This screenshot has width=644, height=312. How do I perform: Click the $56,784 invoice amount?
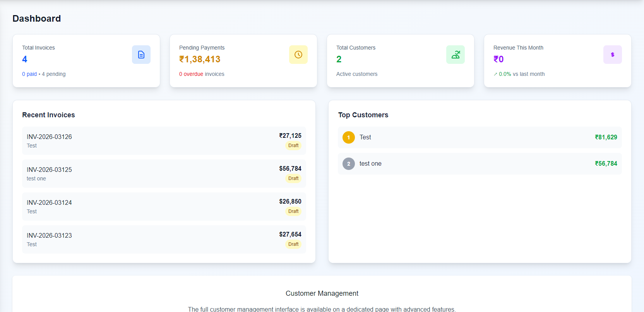(x=290, y=168)
